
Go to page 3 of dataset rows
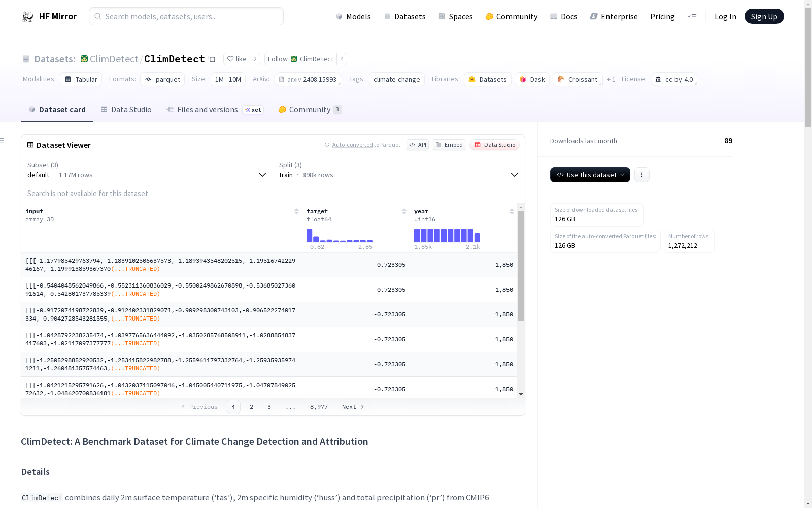269,407
